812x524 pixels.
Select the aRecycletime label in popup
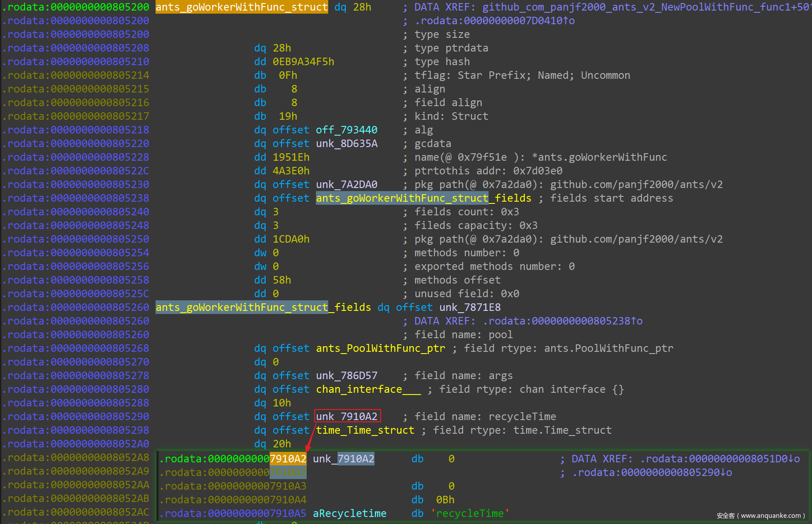pos(349,513)
